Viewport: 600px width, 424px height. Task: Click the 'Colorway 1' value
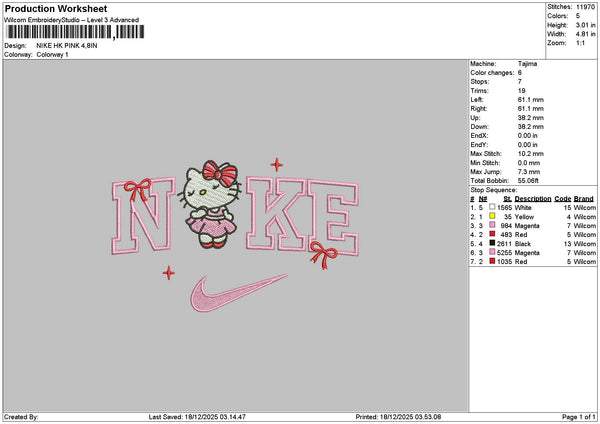coord(52,55)
